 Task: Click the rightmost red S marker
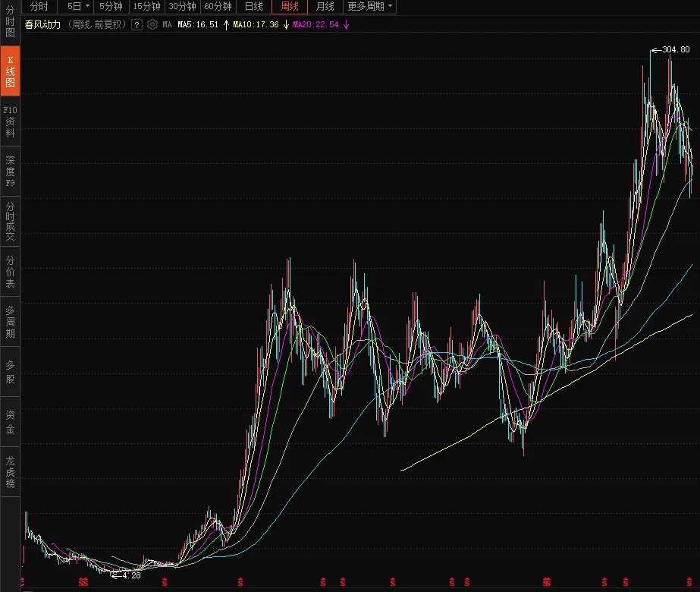(x=689, y=582)
